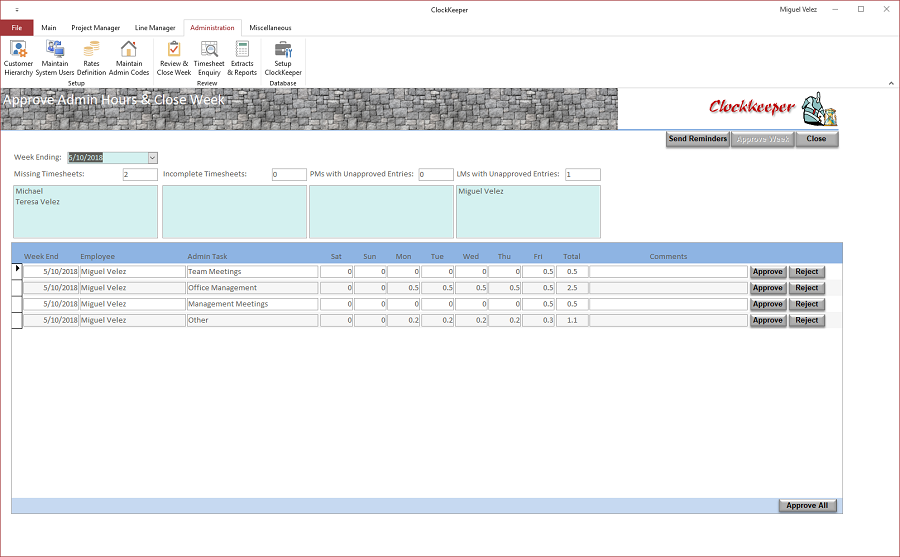Select the Administration tab
The image size is (900, 557).
click(x=212, y=28)
